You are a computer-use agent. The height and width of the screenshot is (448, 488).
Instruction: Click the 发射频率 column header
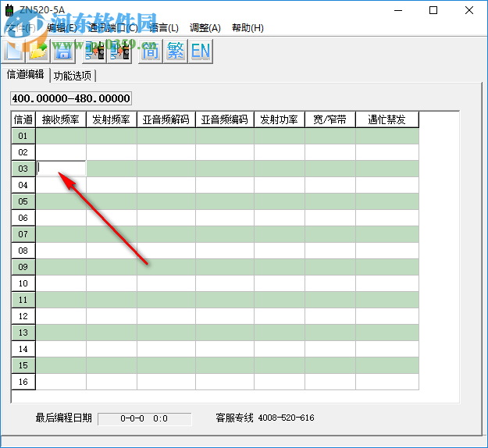(111, 119)
